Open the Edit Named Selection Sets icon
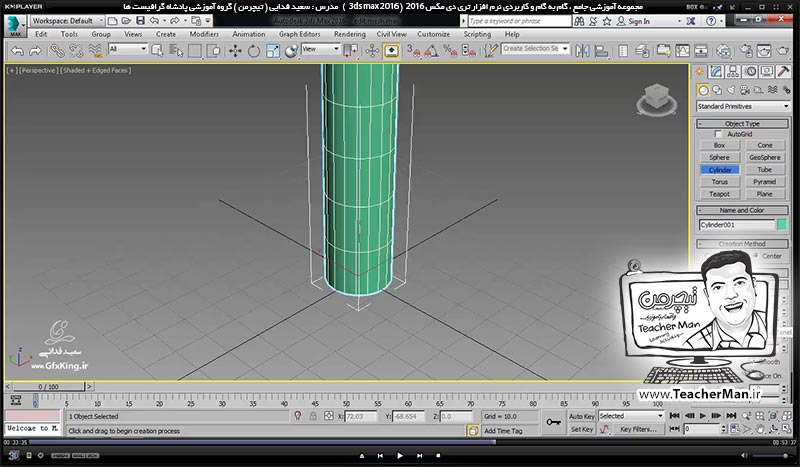The image size is (800, 467). click(490, 51)
